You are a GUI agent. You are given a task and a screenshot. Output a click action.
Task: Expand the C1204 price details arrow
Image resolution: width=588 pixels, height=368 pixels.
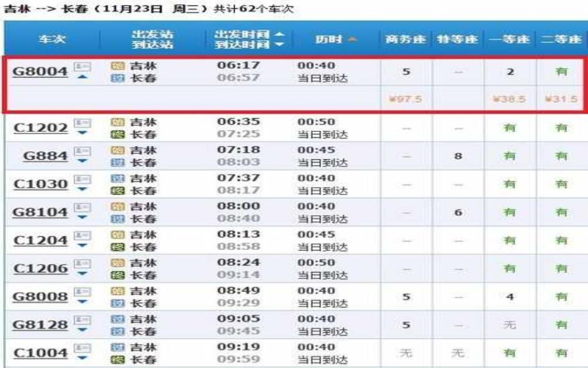[x=83, y=246]
